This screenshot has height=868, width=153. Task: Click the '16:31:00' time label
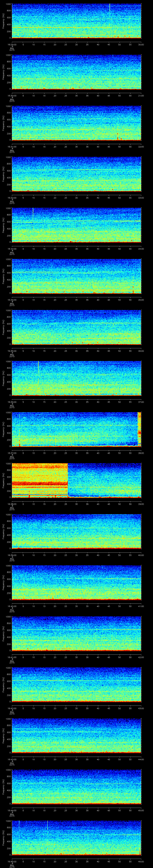[12, 147]
